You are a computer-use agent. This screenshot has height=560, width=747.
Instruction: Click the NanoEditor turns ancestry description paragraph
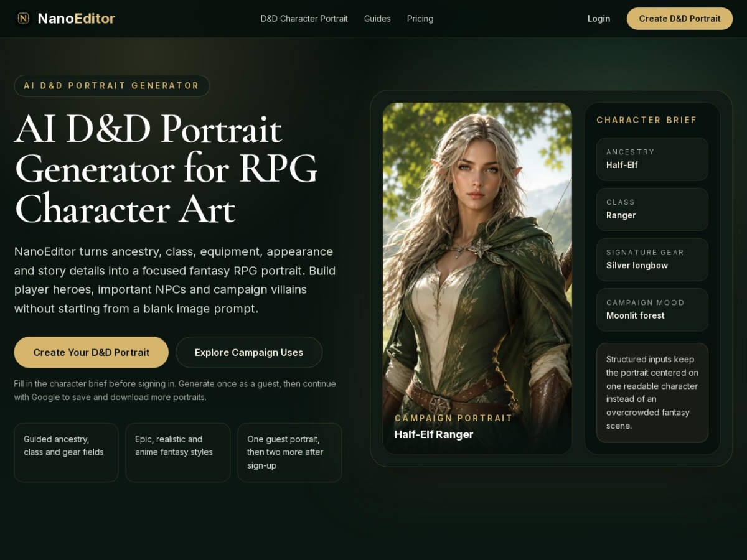tap(175, 280)
